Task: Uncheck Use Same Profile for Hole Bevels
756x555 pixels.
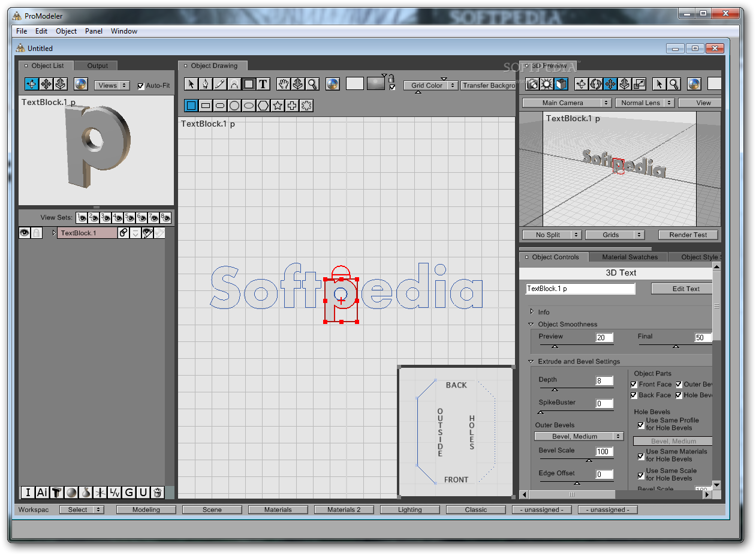Action: (x=641, y=425)
